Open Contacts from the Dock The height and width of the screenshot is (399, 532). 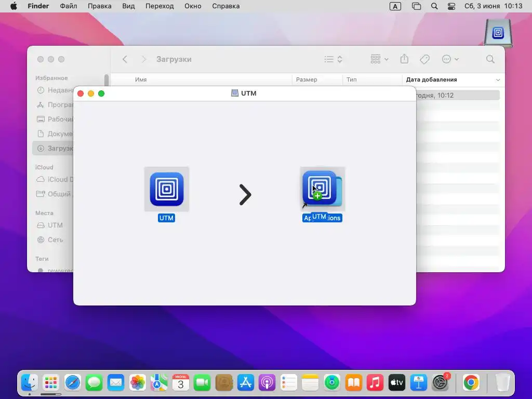pos(224,383)
